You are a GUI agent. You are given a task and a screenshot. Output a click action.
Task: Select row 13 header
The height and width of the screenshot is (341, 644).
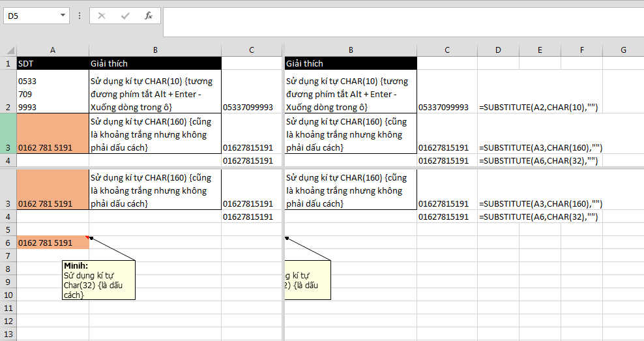(x=8, y=334)
